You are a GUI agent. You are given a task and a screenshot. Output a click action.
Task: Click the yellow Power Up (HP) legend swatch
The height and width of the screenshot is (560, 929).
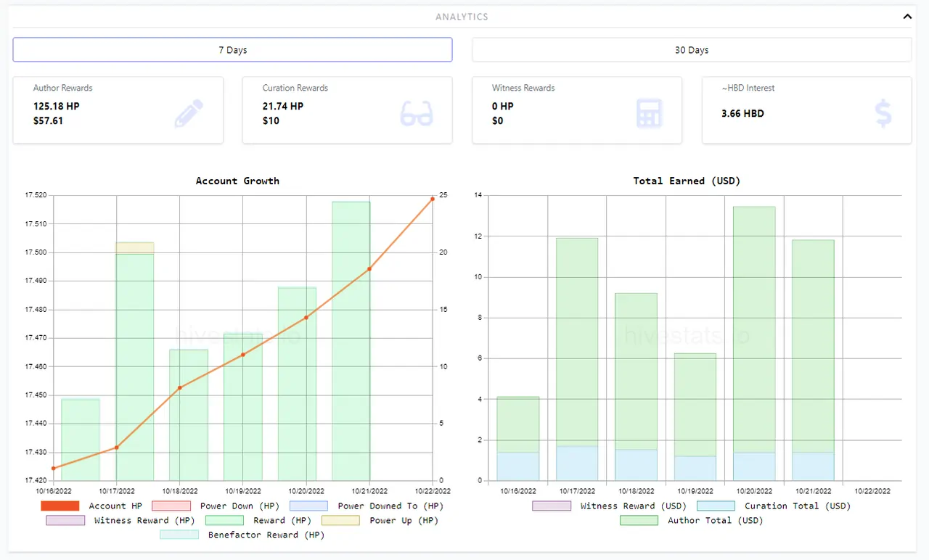tap(340, 520)
